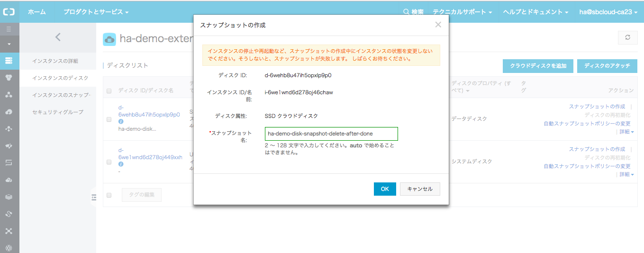This screenshot has width=644, height=253.
Task: Toggle the checkbox beside タグの編集
Action: (x=109, y=195)
